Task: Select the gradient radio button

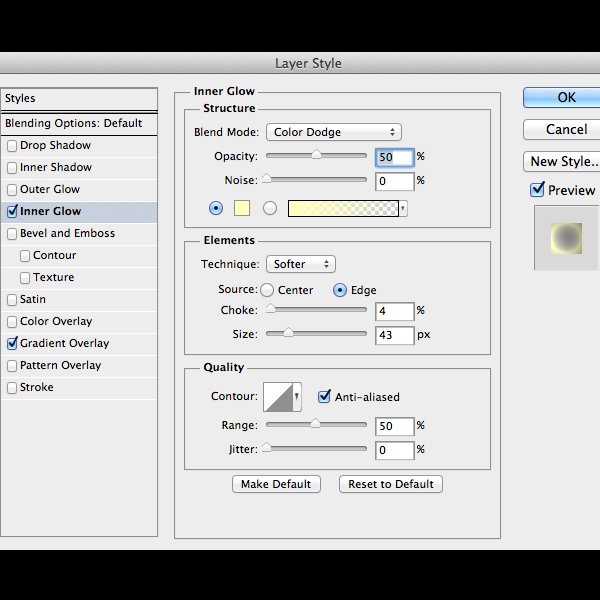Action: (x=270, y=209)
